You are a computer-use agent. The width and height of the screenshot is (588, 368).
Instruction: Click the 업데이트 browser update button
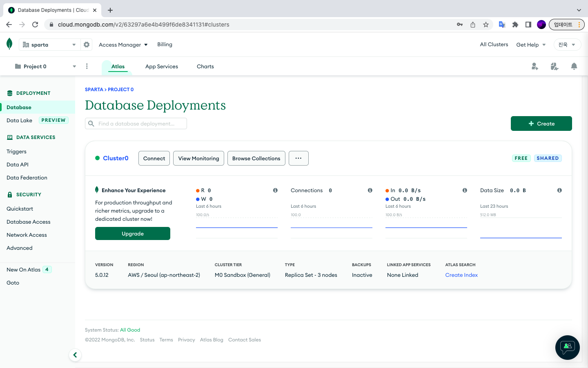[566, 25]
